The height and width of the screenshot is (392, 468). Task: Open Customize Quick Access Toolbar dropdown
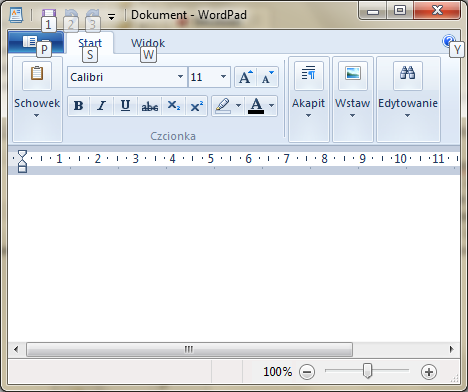(x=111, y=16)
